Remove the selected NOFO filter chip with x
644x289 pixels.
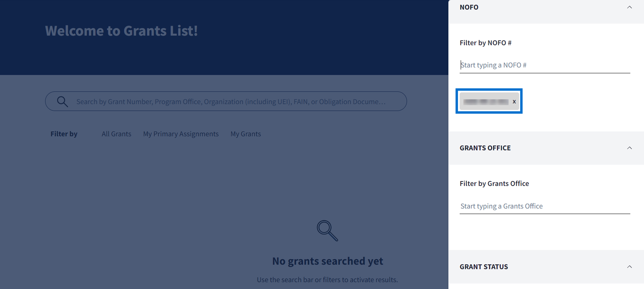pyautogui.click(x=514, y=102)
